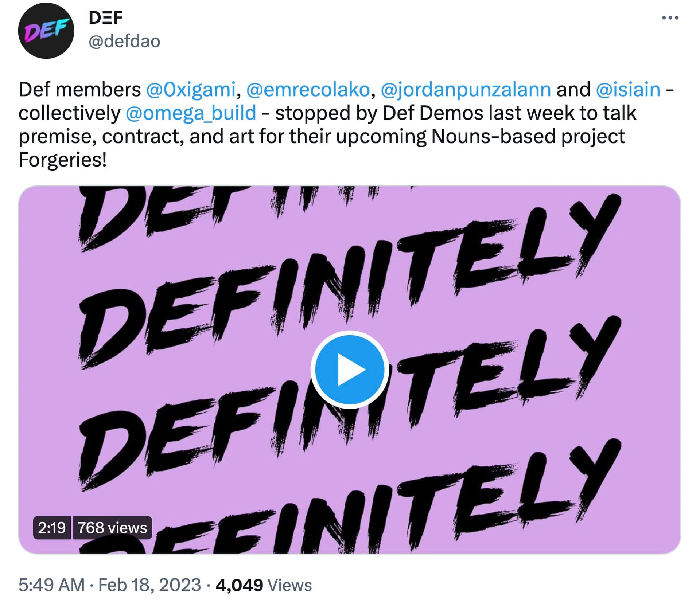This screenshot has width=700, height=598.
Task: Click the DEF display name
Action: tap(106, 17)
